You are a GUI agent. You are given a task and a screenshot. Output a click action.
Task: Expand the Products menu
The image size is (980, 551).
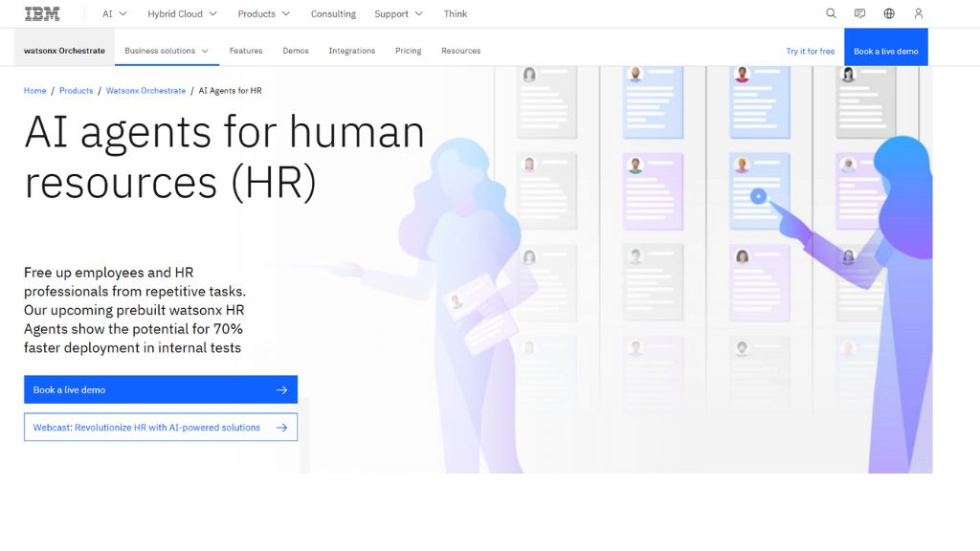(264, 13)
